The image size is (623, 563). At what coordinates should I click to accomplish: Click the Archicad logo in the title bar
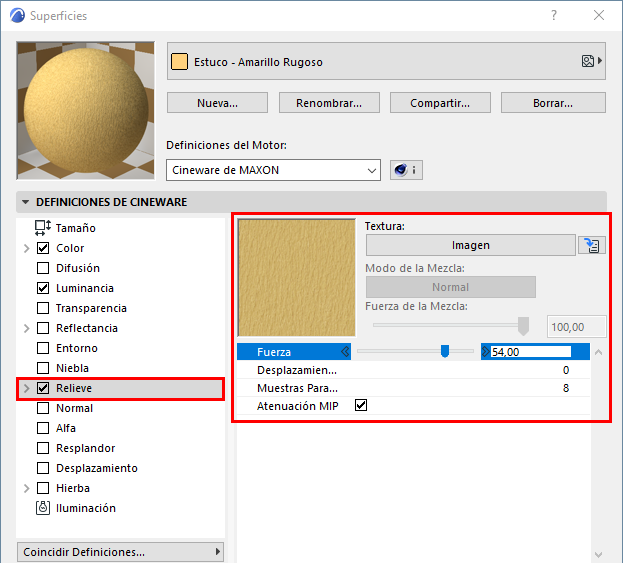click(x=17, y=15)
